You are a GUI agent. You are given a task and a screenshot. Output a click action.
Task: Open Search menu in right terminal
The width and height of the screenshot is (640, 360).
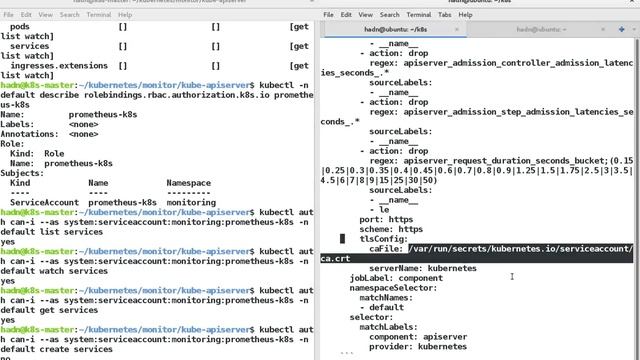point(389,15)
